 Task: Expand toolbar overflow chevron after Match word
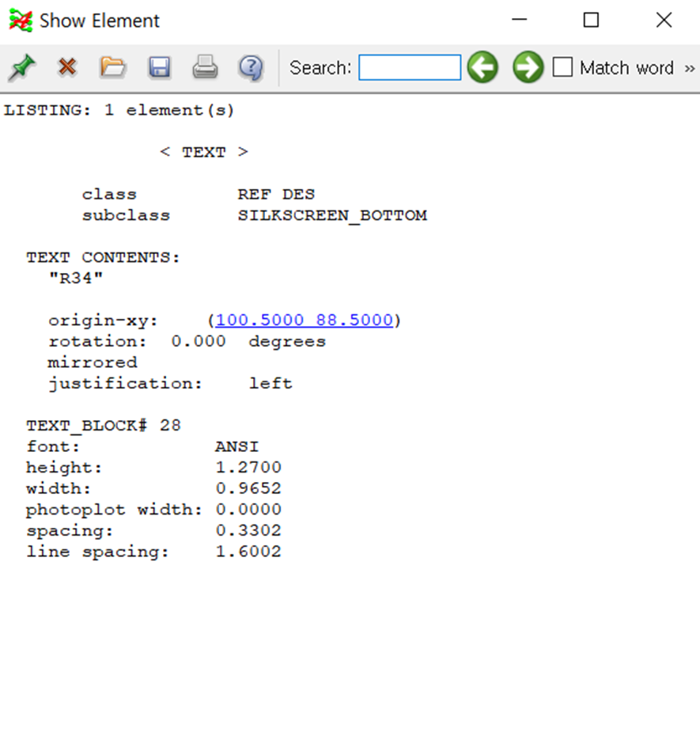point(689,69)
